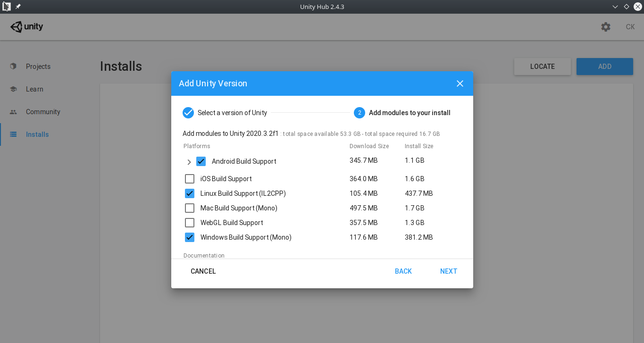Click the 'iOS Build Support' label
Screen dimensions: 644x343
pos(226,179)
